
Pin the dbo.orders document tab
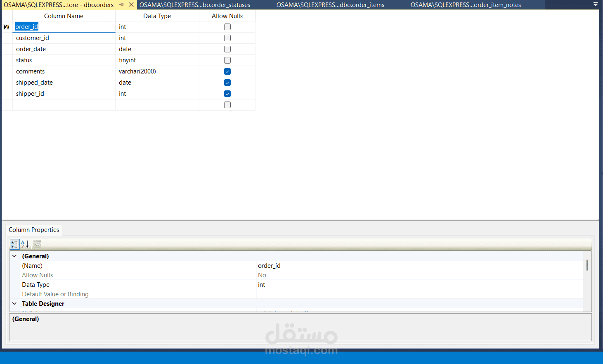click(122, 5)
